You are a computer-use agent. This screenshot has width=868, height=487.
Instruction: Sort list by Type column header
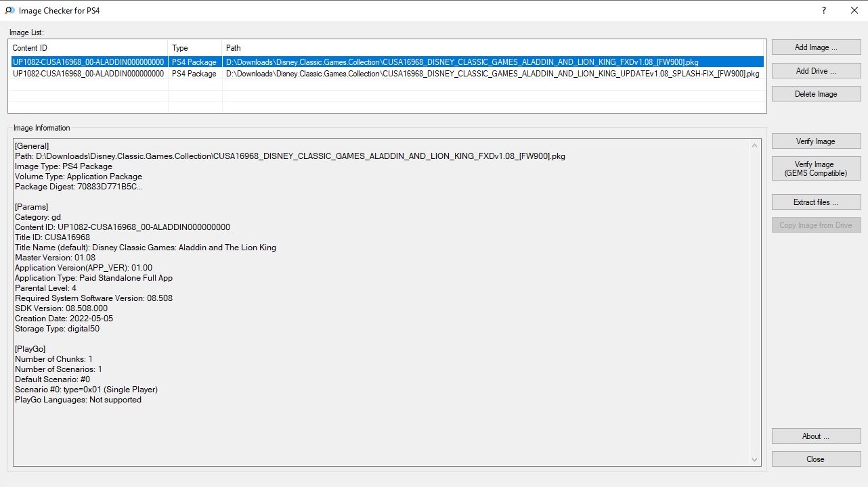195,48
